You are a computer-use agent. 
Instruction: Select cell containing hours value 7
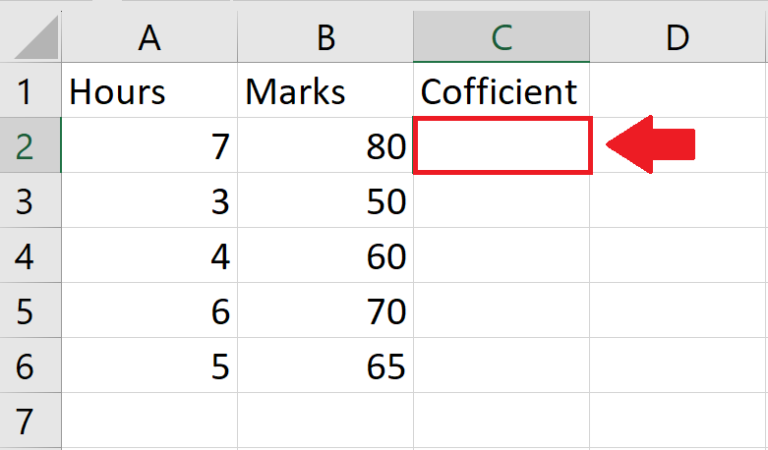[150, 147]
